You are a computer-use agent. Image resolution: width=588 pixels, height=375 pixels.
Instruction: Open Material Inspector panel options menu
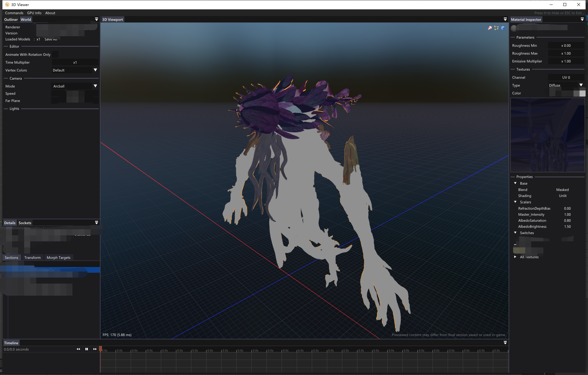582,19
